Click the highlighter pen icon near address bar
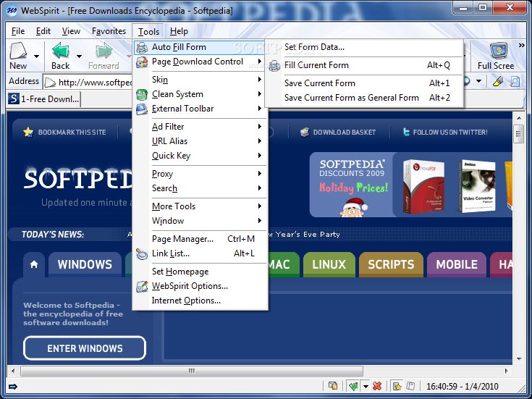Screen dimensions: 532x399 pyautogui.click(x=498, y=81)
